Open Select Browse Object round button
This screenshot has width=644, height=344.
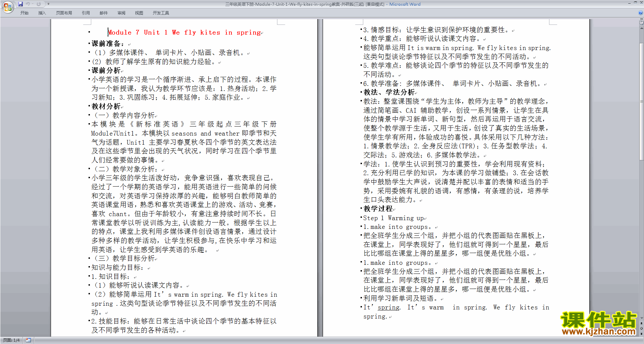coord(641,329)
